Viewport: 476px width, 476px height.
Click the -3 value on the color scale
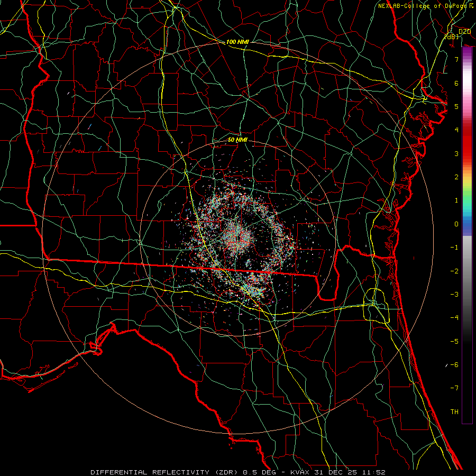[x=454, y=295]
